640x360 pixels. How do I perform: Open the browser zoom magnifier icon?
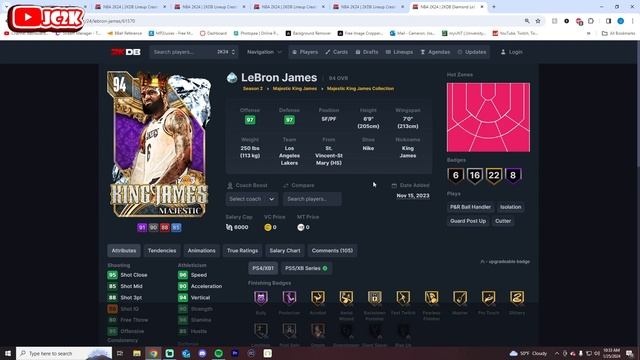point(527,21)
